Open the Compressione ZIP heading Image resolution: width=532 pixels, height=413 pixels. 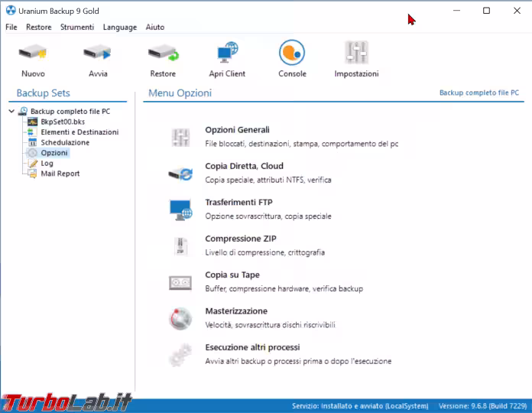pyautogui.click(x=241, y=239)
